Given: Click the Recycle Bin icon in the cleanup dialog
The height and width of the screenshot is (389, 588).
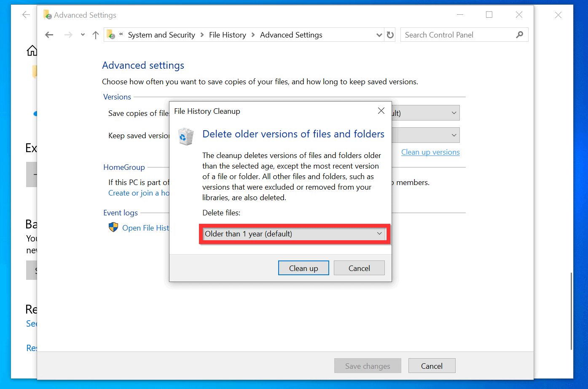Looking at the screenshot, I should point(186,136).
